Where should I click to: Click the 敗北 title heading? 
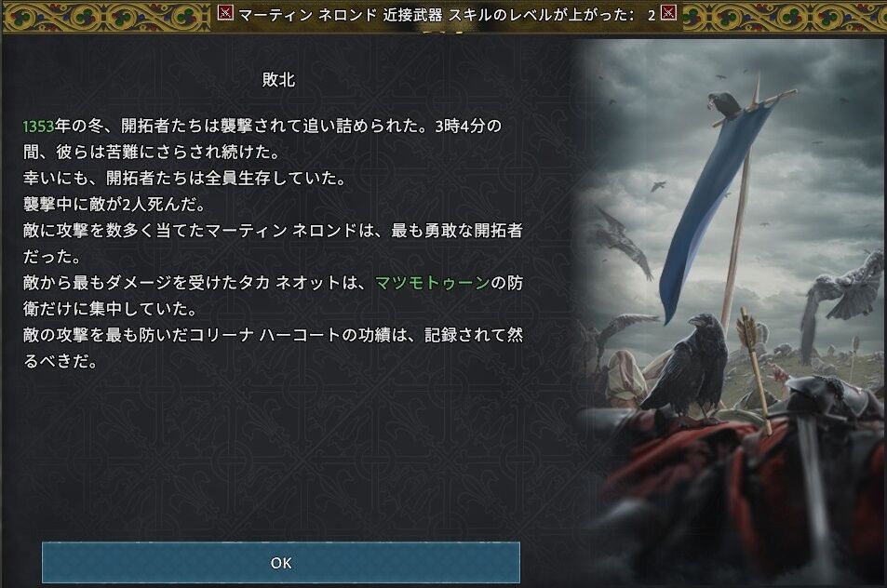(278, 80)
